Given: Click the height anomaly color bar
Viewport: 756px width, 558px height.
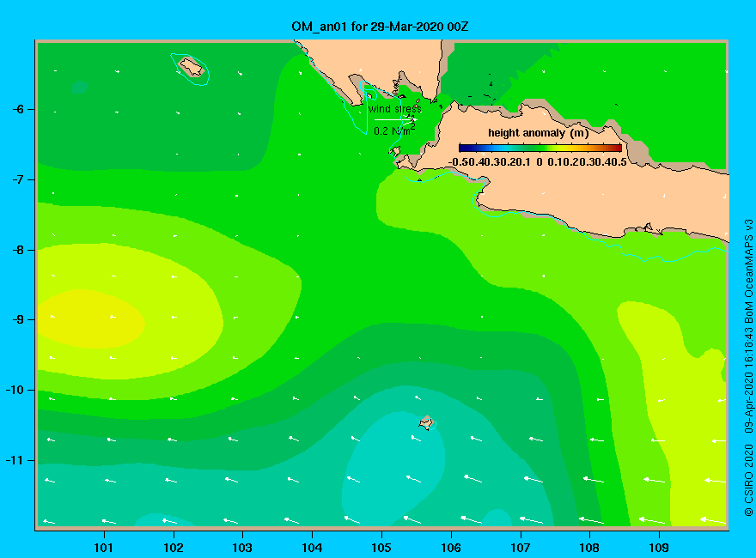Looking at the screenshot, I should click(540, 149).
